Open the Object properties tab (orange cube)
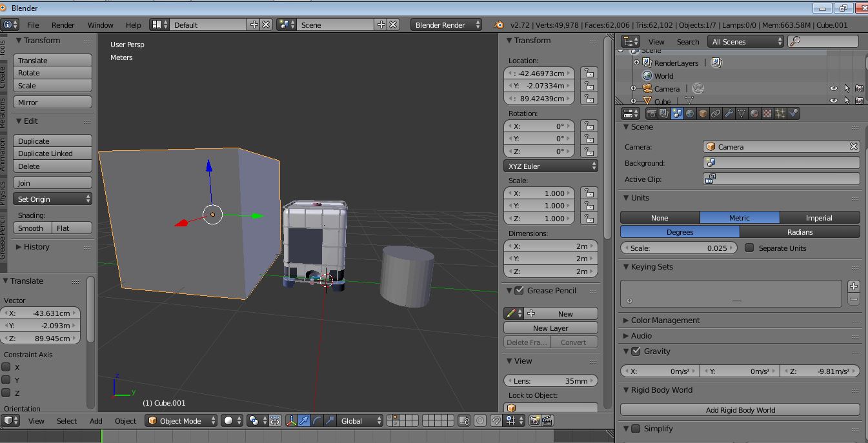The image size is (868, 443). tap(703, 113)
